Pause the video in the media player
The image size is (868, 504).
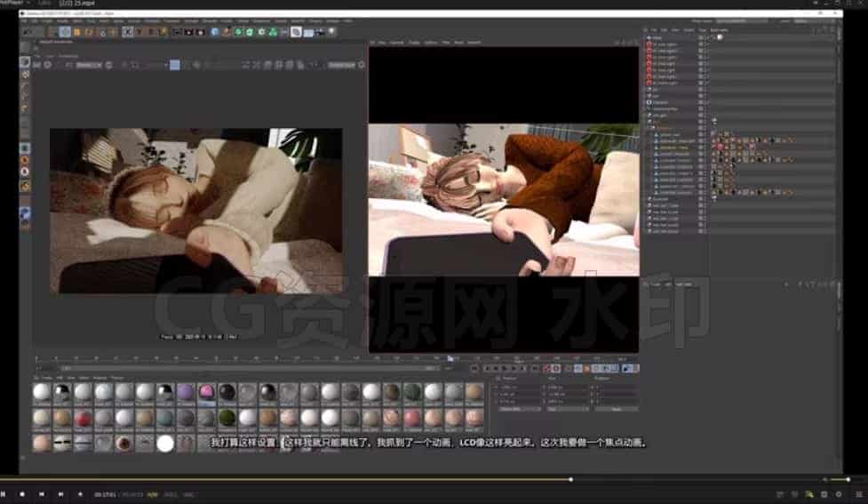[x=3, y=493]
